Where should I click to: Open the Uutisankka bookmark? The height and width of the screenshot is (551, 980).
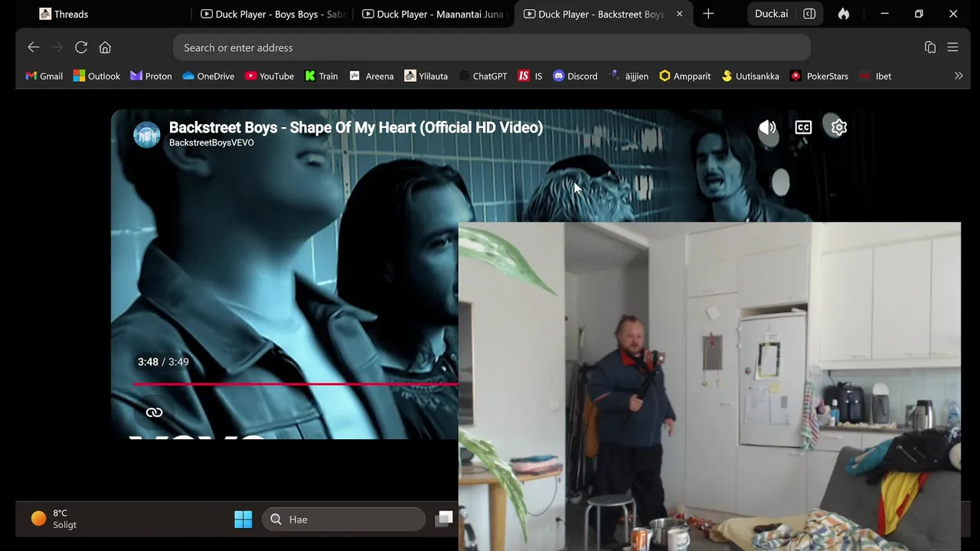[x=750, y=76]
